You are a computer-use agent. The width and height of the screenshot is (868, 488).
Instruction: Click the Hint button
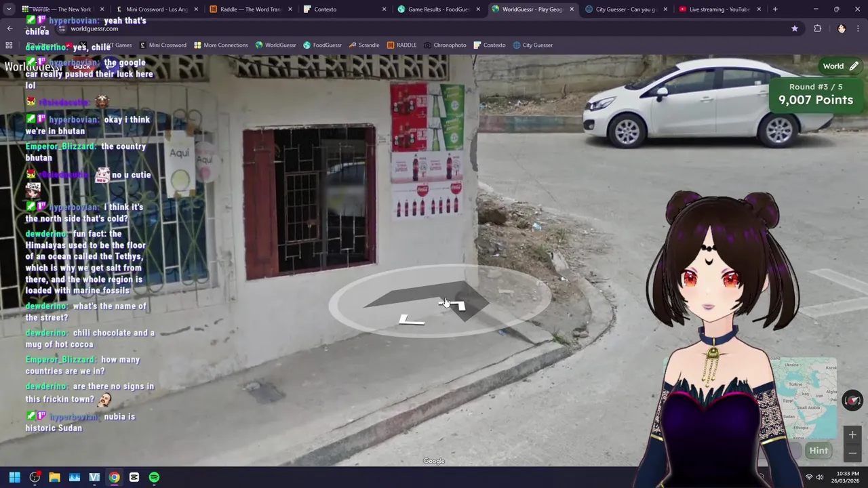tap(818, 451)
